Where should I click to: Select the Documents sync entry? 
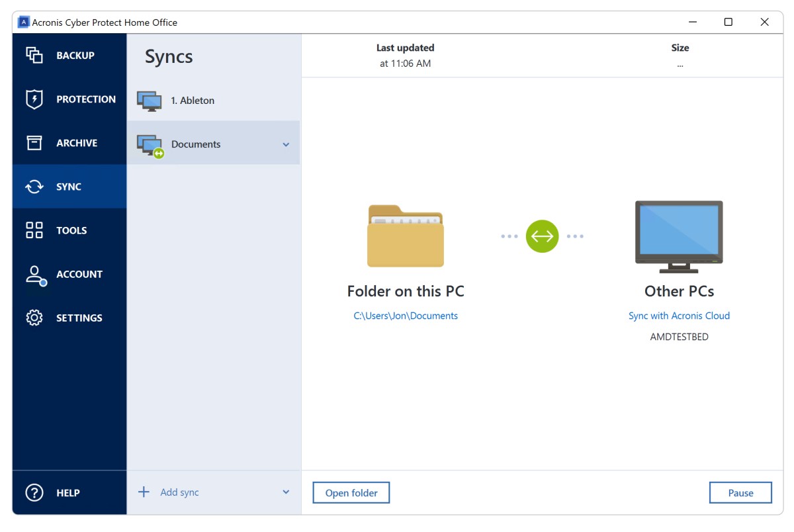point(196,144)
